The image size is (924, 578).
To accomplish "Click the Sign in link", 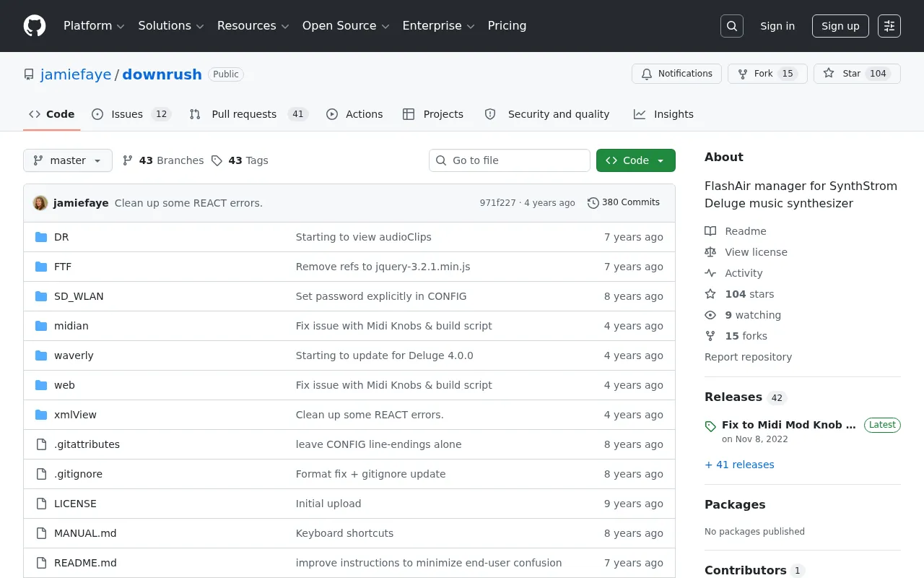I will (x=777, y=26).
